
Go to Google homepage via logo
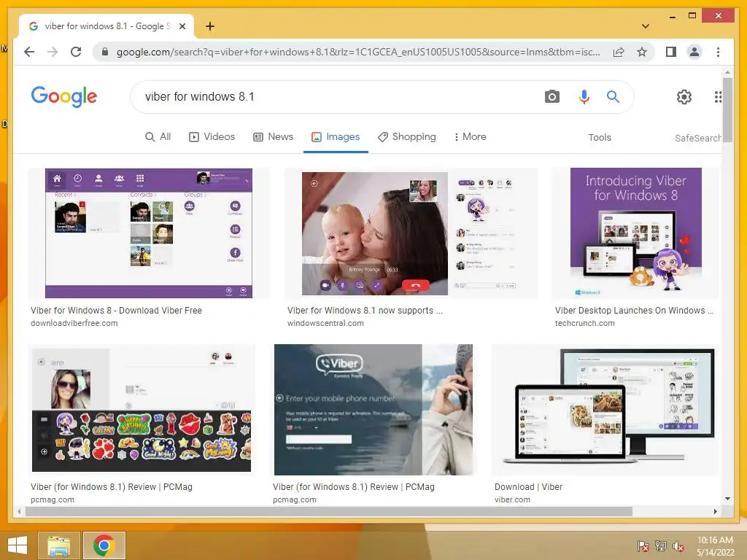coord(64,97)
